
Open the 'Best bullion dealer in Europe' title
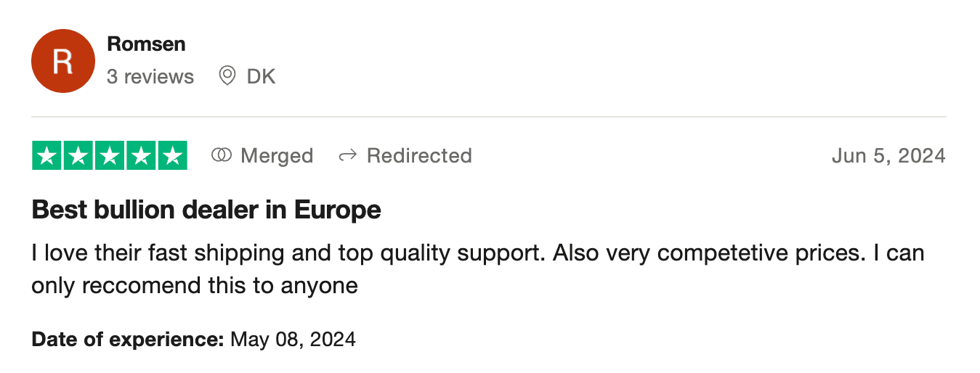206,210
